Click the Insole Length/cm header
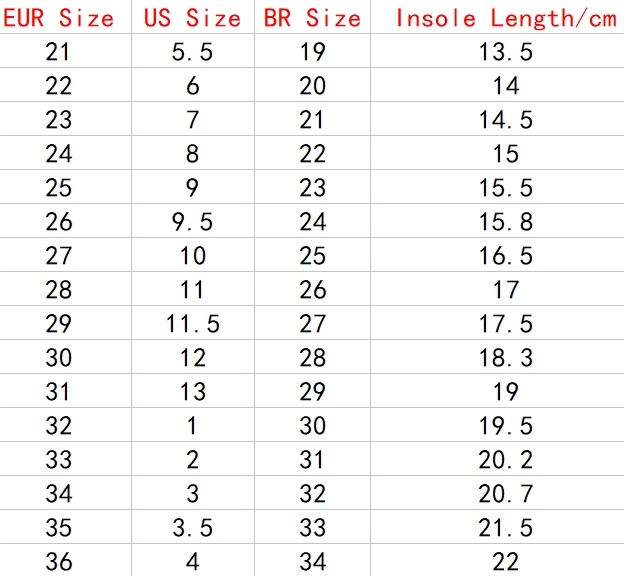The width and height of the screenshot is (624, 576). click(x=506, y=19)
